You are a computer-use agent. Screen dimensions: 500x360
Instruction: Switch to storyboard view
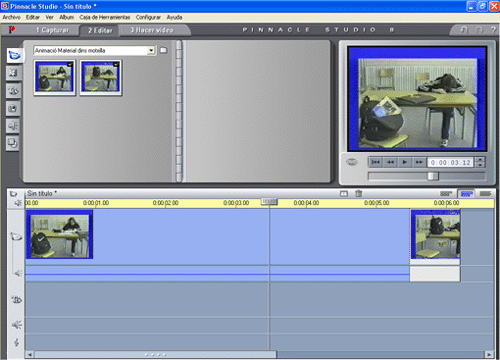[x=446, y=193]
